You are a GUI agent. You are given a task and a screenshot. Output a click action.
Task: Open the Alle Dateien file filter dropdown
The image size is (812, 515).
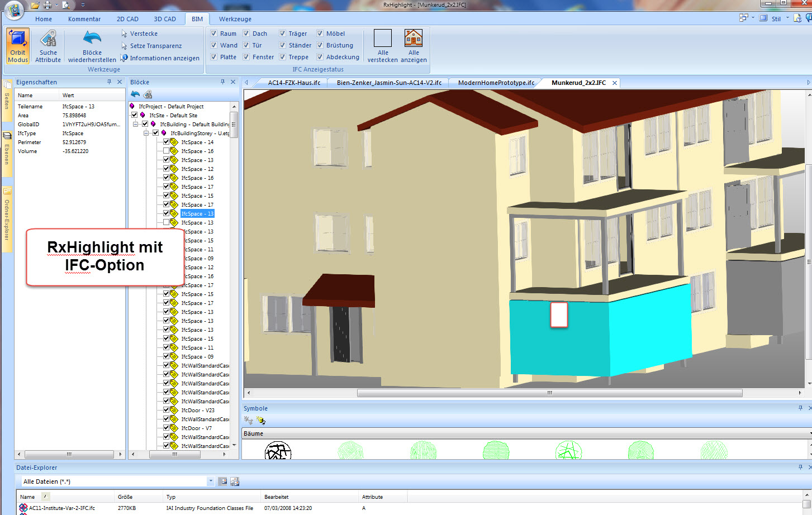click(211, 481)
